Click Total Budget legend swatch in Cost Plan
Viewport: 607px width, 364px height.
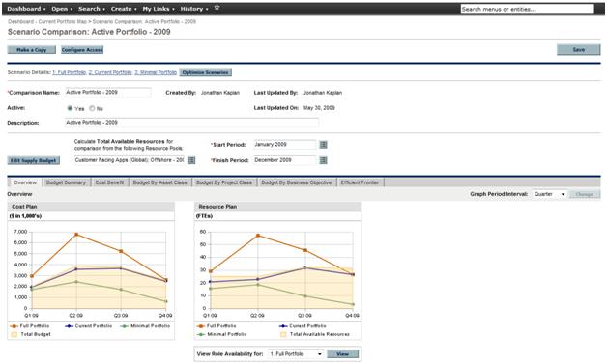[14, 334]
